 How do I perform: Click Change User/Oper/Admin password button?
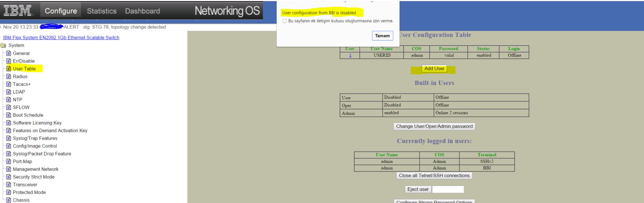(434, 127)
